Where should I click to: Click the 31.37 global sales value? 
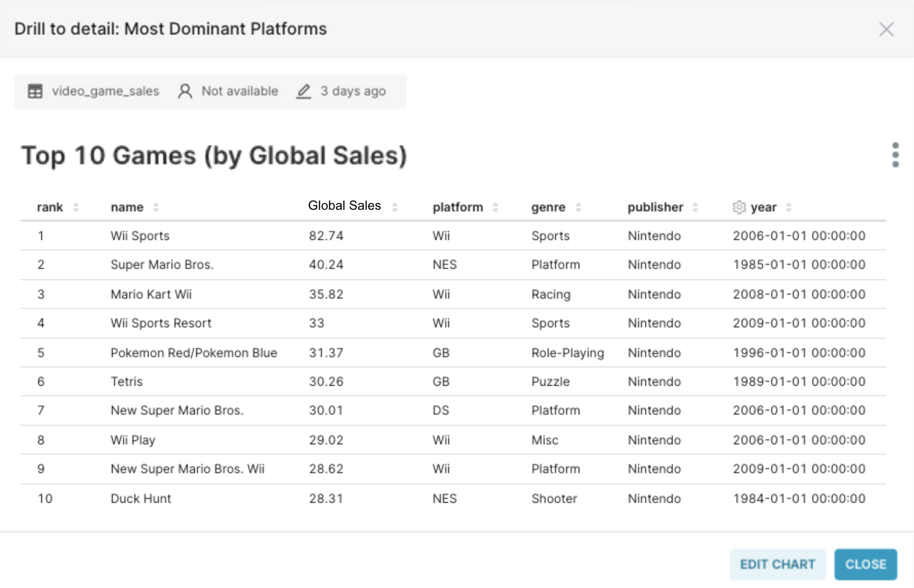coord(326,352)
